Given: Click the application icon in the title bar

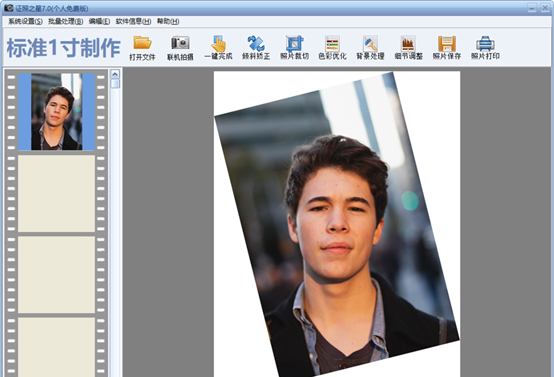Looking at the screenshot, I should (x=8, y=7).
